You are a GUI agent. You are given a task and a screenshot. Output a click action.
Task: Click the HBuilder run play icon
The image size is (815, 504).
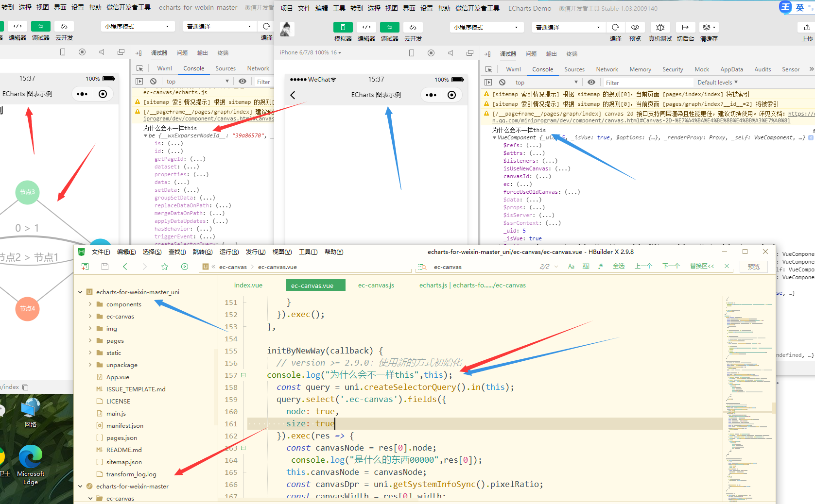185,267
